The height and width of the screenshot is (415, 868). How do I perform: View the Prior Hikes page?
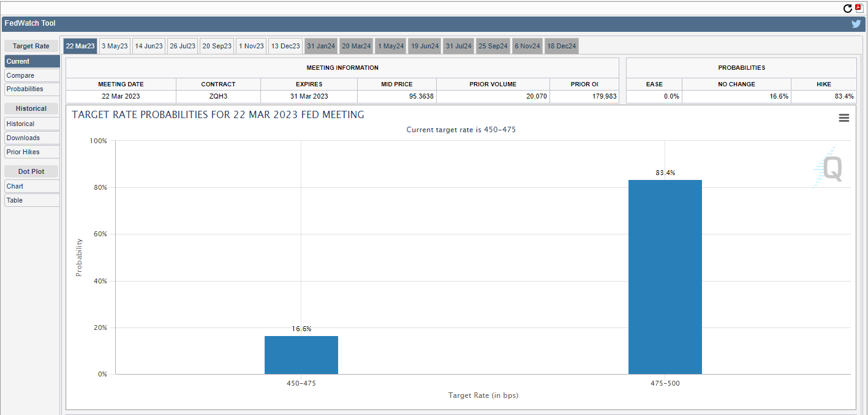coord(31,152)
